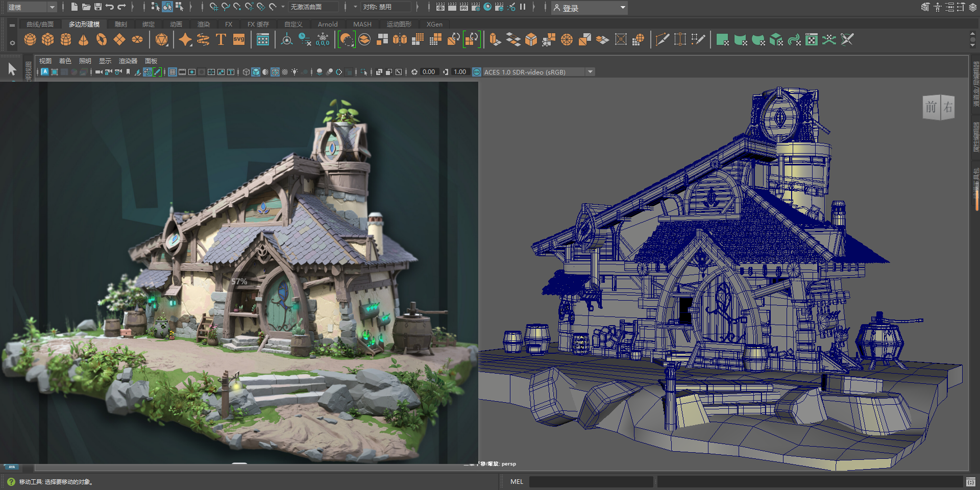The width and height of the screenshot is (980, 490).
Task: Click the New Scene file icon
Action: click(x=75, y=7)
